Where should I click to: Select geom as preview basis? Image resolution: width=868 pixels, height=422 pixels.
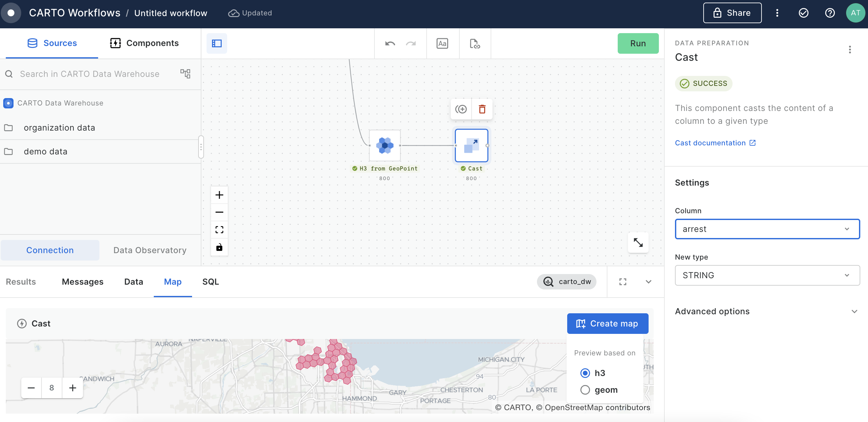click(585, 390)
